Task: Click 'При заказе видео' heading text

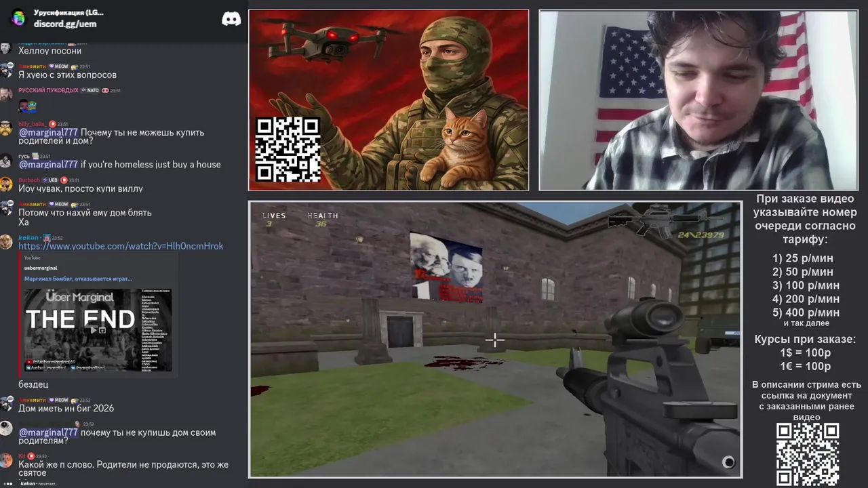Action: pos(805,199)
